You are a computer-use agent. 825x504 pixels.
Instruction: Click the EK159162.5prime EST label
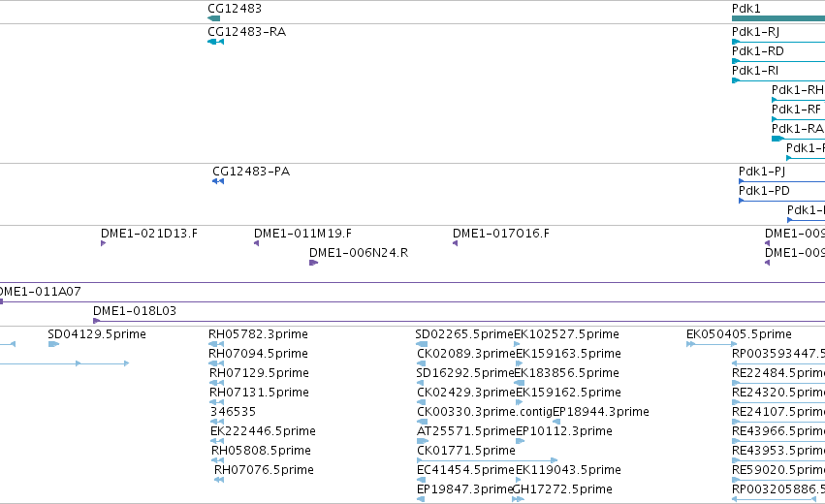[x=569, y=393]
